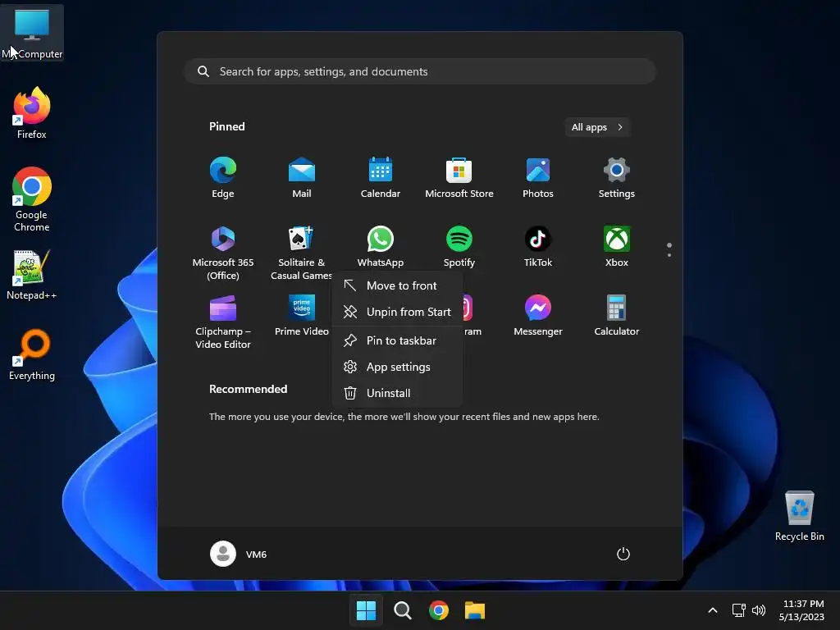Open the Messenger app

pyautogui.click(x=538, y=316)
